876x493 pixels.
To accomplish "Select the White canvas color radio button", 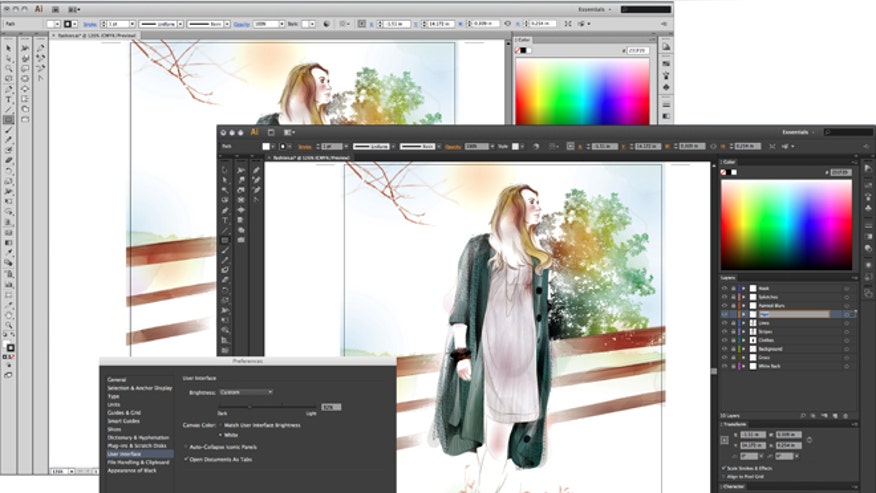I will tap(220, 435).
